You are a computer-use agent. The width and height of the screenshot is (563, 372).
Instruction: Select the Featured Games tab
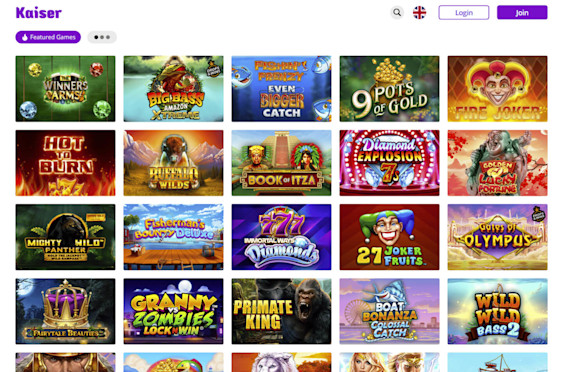pos(48,37)
